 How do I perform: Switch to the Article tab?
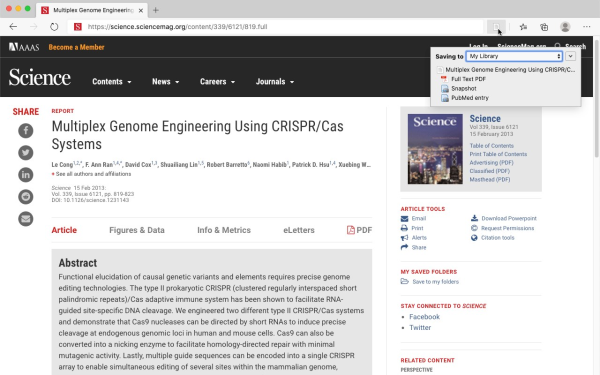[x=64, y=230]
